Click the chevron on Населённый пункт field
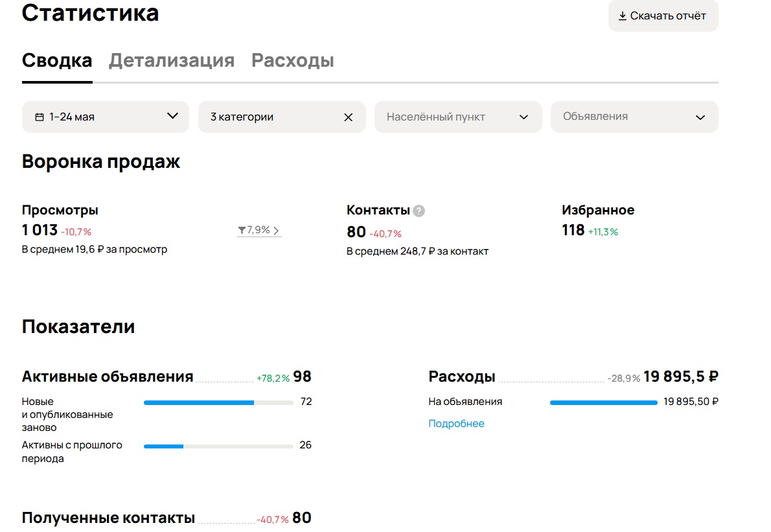Viewport: 771px width, 532px height. (524, 117)
